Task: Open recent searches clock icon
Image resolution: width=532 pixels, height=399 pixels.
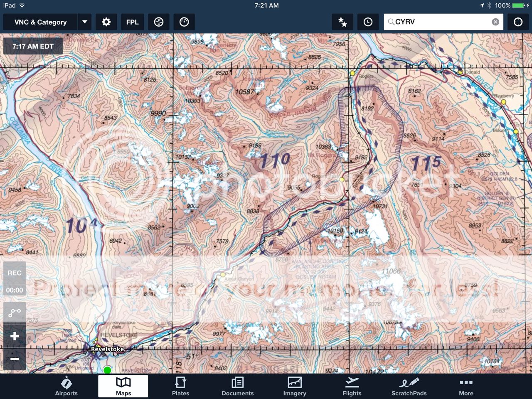Action: click(368, 22)
